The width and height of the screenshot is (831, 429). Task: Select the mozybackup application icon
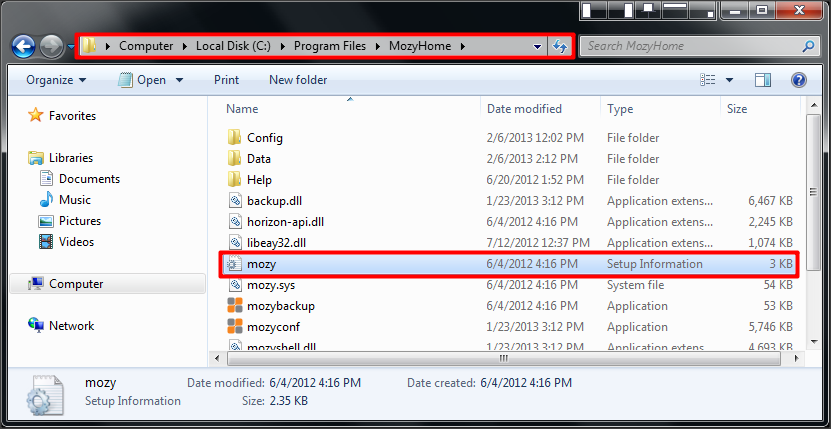(234, 306)
